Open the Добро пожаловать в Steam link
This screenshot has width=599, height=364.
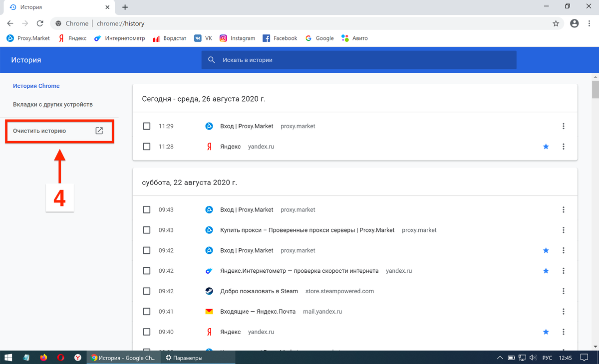[259, 291]
